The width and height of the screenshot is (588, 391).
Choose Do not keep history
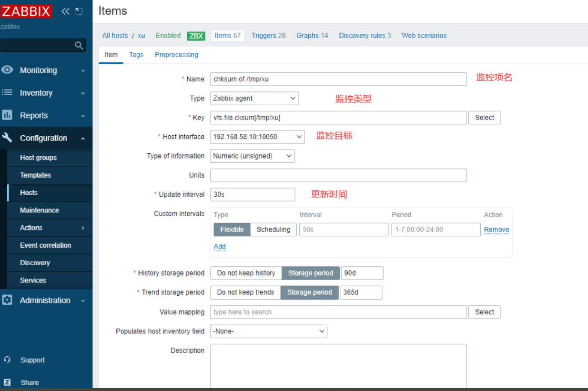coord(246,273)
